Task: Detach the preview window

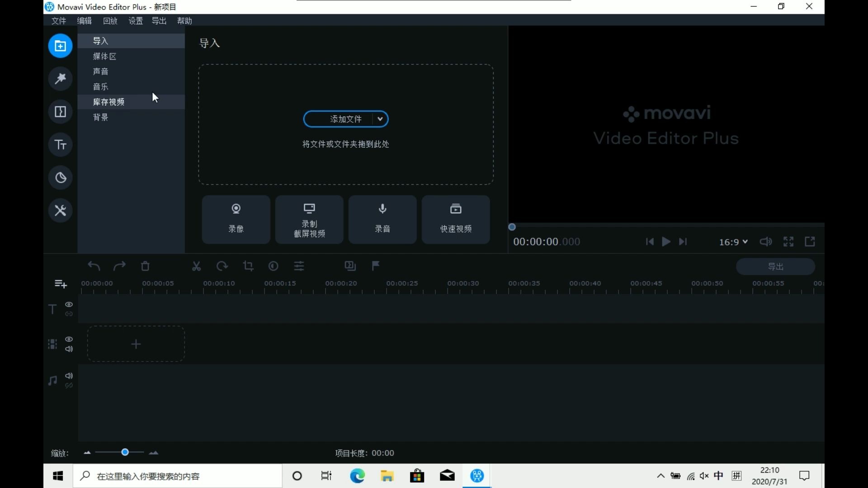Action: (x=810, y=242)
